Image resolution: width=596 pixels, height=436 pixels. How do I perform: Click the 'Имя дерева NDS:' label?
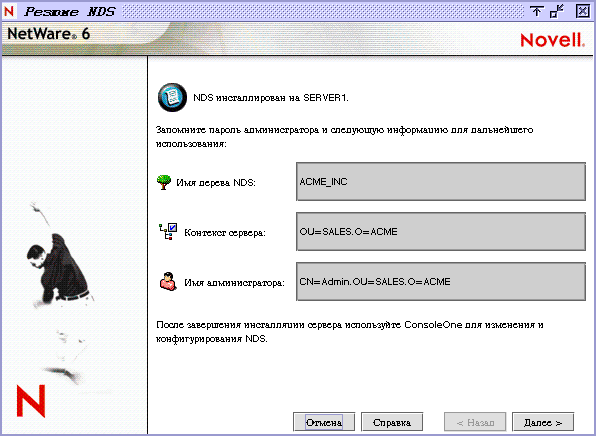(216, 183)
